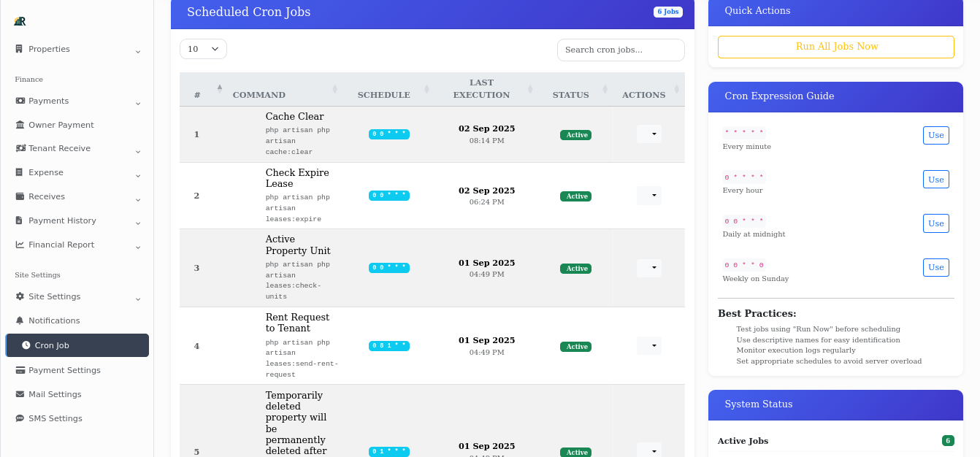
Task: Use the Every minute cron expression
Action: [935, 135]
